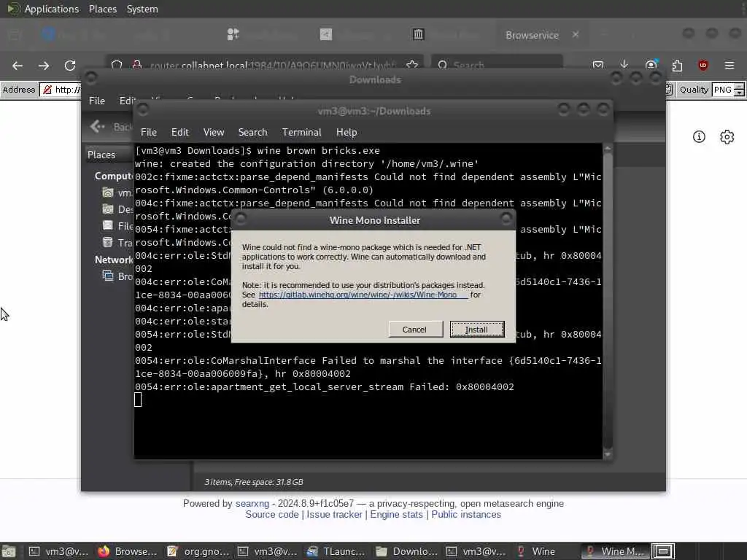Open the extensions puzzle icon
Image resolution: width=747 pixels, height=560 pixels.
(677, 65)
